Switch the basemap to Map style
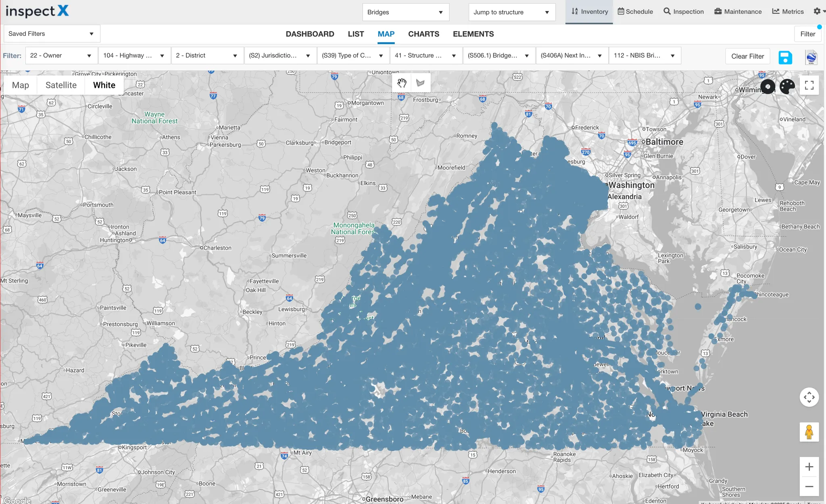Viewport: 826px width, 504px height. (21, 85)
